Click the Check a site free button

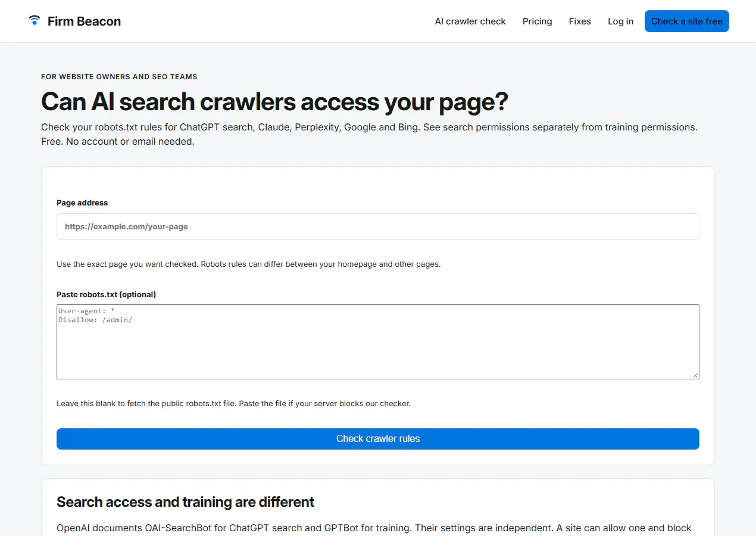687,21
